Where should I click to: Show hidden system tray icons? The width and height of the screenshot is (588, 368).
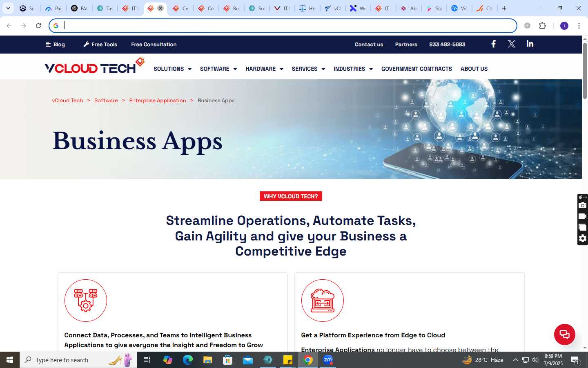(515, 360)
